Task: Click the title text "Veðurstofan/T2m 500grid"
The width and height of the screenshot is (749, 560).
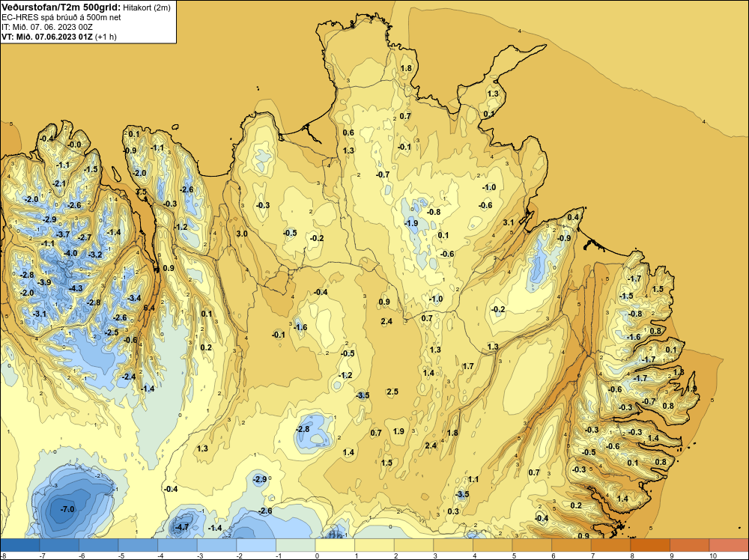Action: pyautogui.click(x=61, y=7)
